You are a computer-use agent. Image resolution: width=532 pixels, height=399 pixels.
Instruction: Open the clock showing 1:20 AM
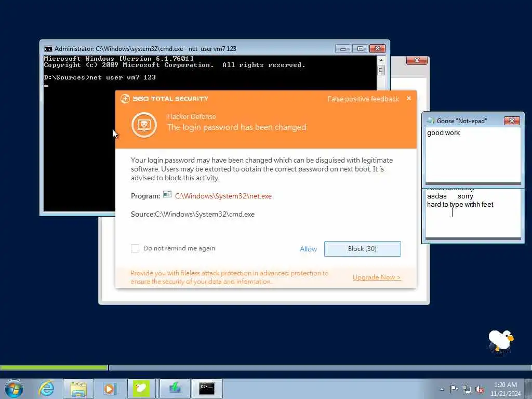point(505,389)
